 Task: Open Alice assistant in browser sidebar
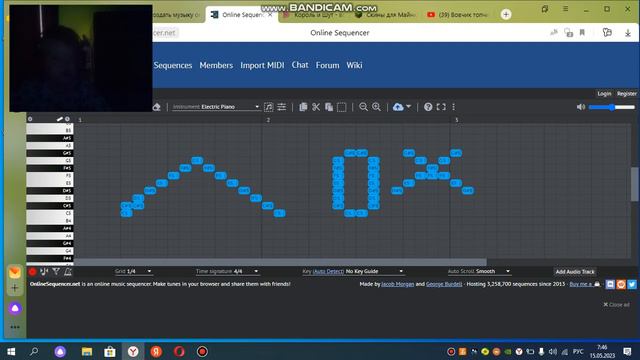tap(15, 308)
